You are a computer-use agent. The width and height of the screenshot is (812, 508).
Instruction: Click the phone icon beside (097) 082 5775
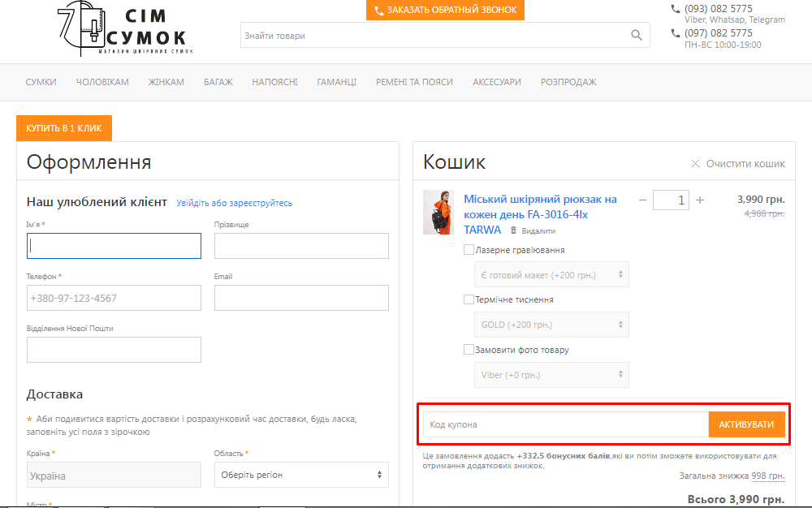674,32
